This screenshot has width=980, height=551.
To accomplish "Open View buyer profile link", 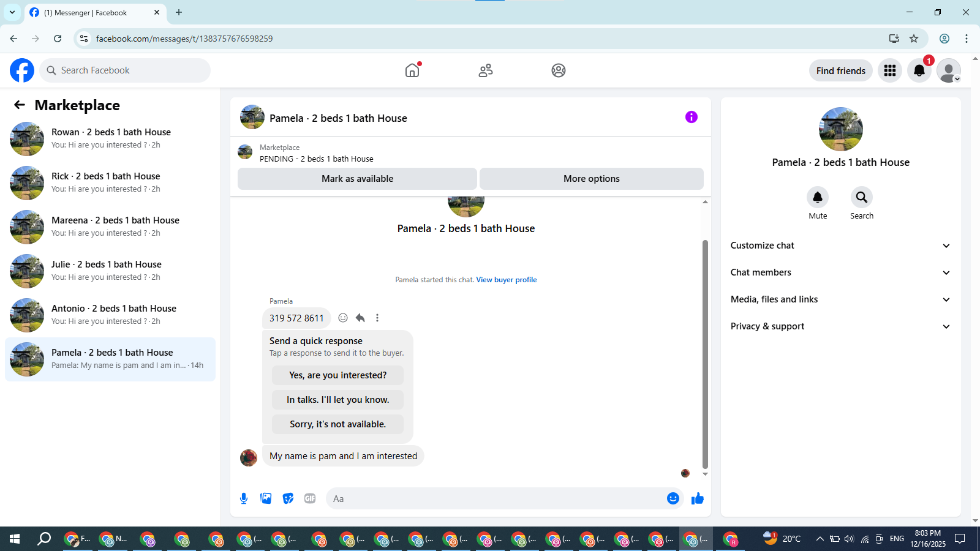I will point(507,280).
